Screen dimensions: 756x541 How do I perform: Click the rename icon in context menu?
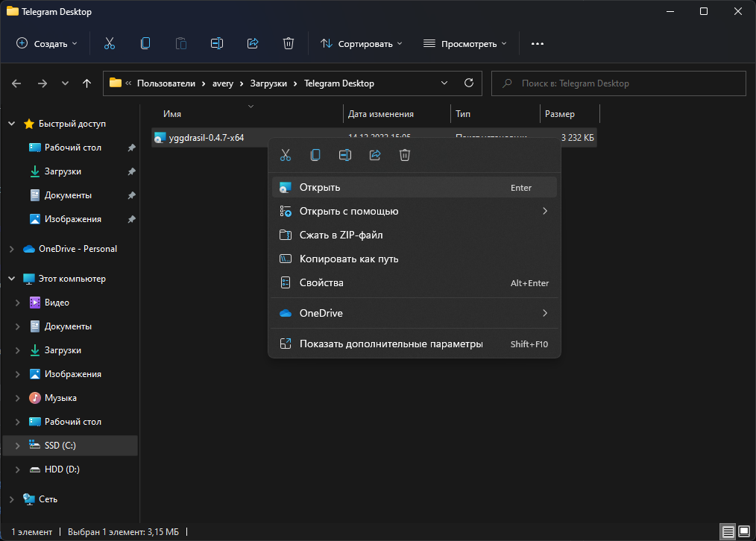click(x=345, y=155)
